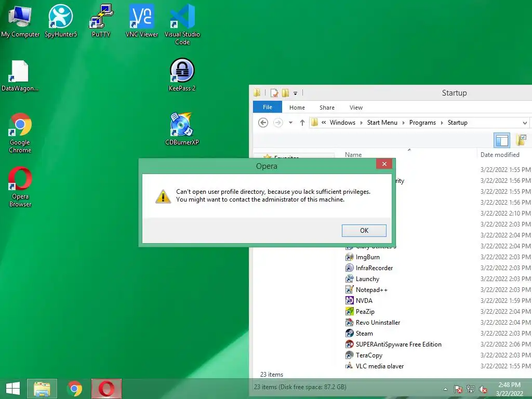Select the Opera Browser desktop shortcut

click(x=20, y=187)
